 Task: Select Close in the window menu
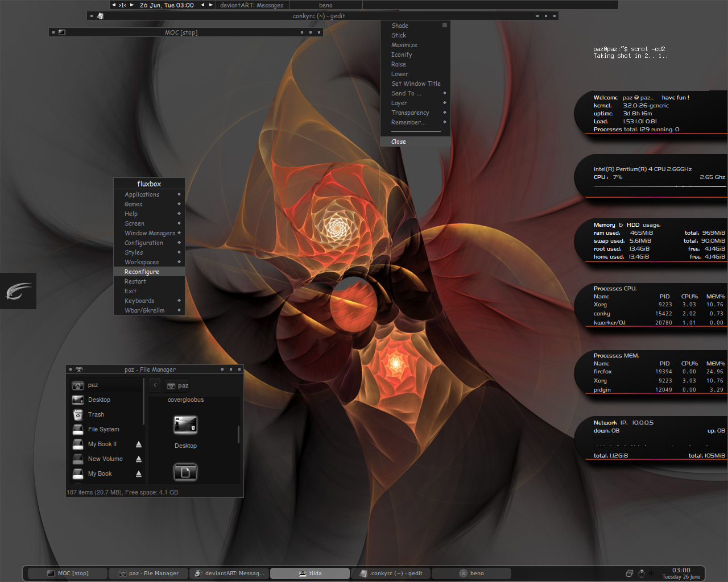point(415,142)
